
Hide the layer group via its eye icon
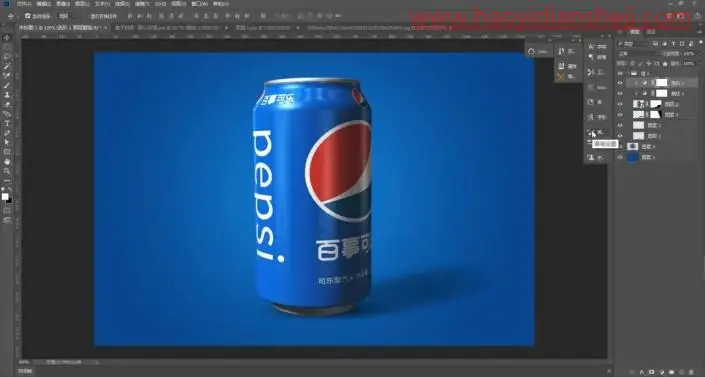click(x=620, y=73)
